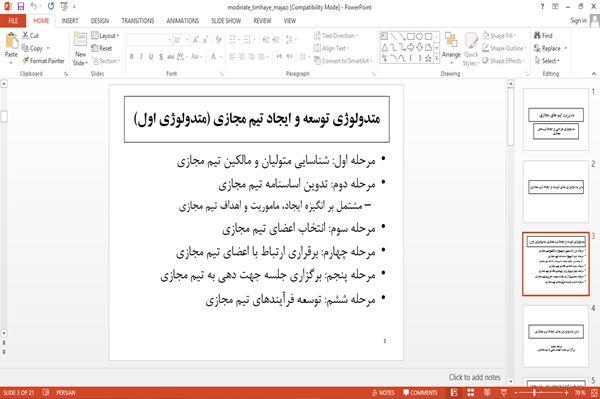Toggle Strikethrough formatting
This screenshot has height=399, width=600.
coord(170,57)
